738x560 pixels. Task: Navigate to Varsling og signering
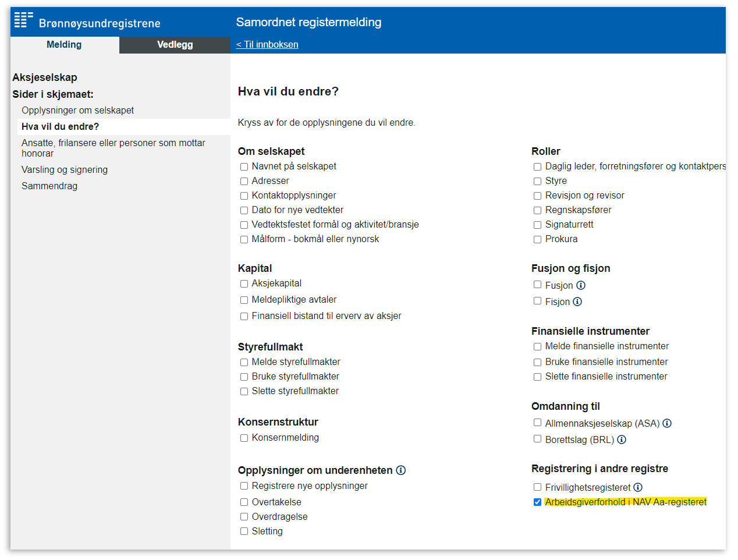65,170
